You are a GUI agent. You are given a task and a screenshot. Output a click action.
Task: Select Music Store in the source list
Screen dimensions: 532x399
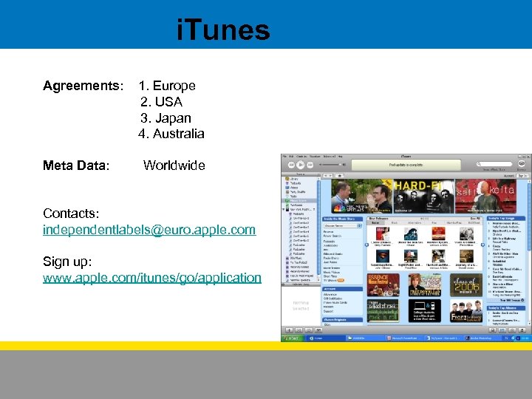tap(299, 201)
